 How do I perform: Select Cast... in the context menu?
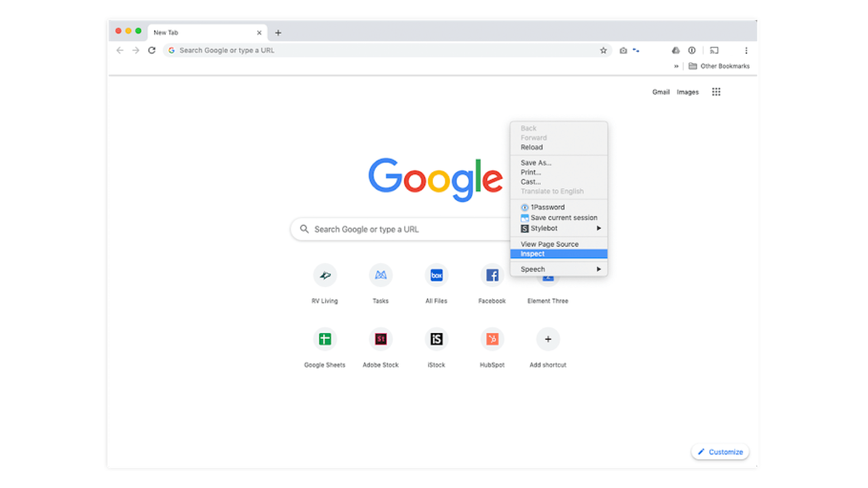559,182
